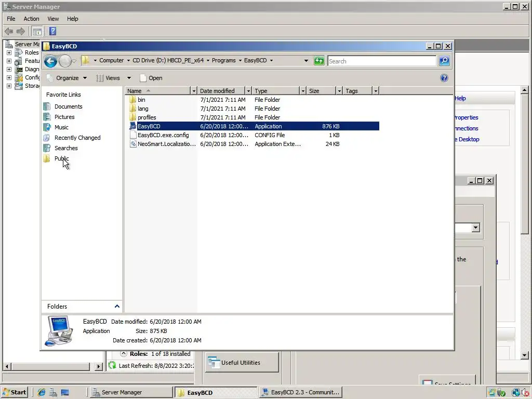The width and height of the screenshot is (532, 399).
Task: Open the Views dropdown arrow
Action: coord(129,78)
